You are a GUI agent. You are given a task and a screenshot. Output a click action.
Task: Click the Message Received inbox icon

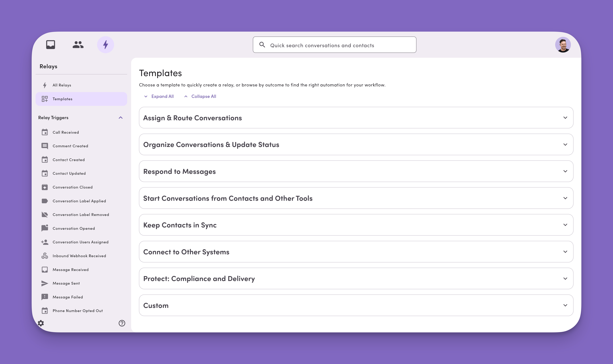pyautogui.click(x=45, y=270)
